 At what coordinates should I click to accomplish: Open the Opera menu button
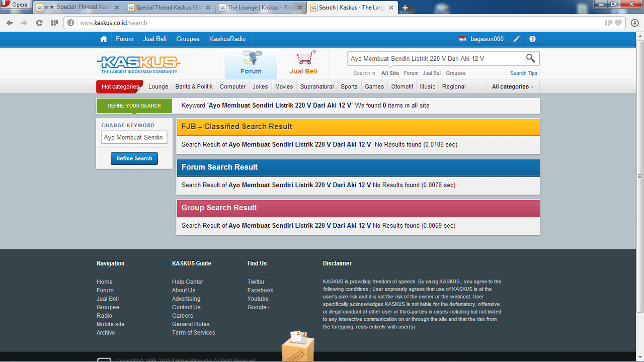tap(16, 5)
